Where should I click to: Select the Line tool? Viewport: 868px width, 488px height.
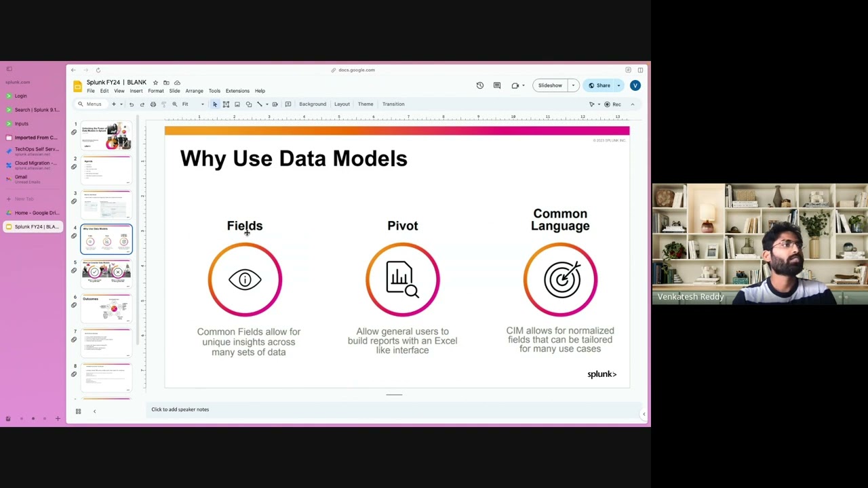pos(259,104)
